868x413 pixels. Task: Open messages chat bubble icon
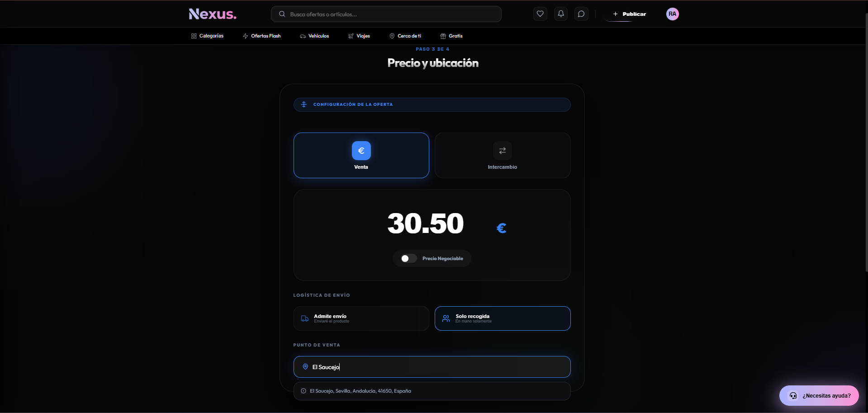click(581, 14)
